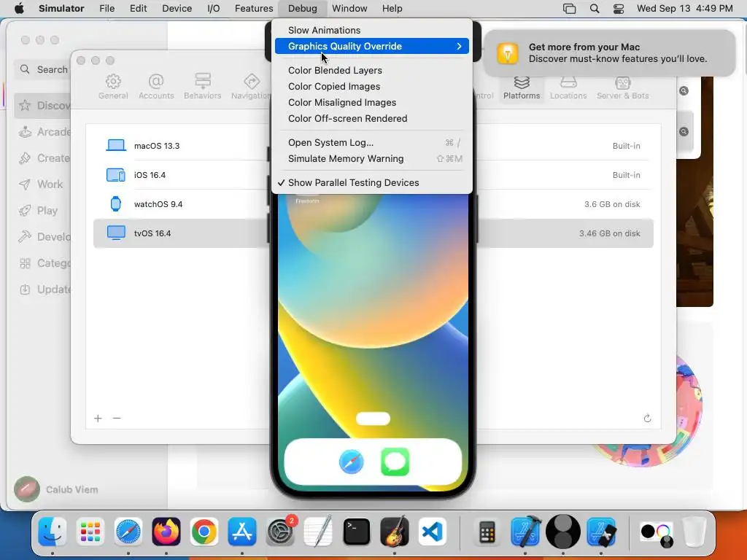Viewport: 747px width, 560px height.
Task: Open Safari from the macOS Dock
Action: click(x=128, y=532)
